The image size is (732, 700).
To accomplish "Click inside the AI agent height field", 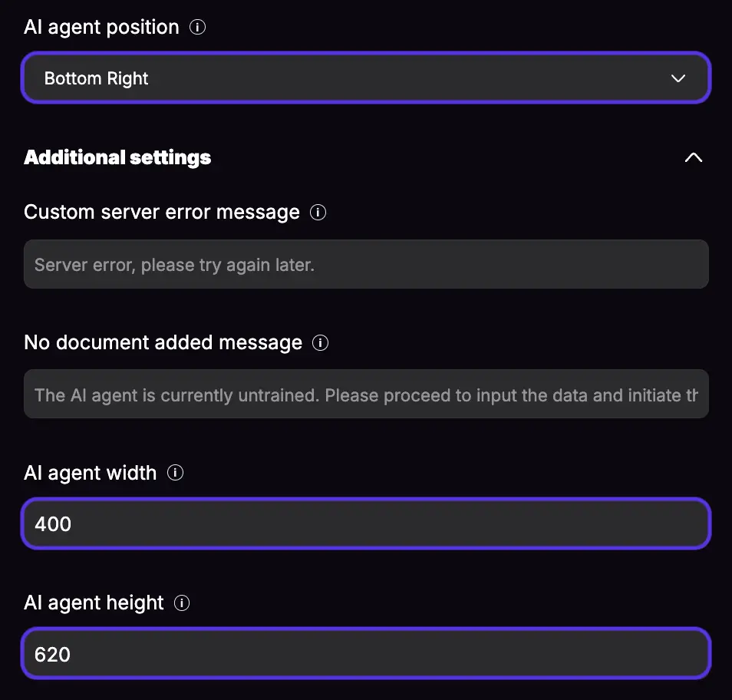I will click(x=366, y=654).
